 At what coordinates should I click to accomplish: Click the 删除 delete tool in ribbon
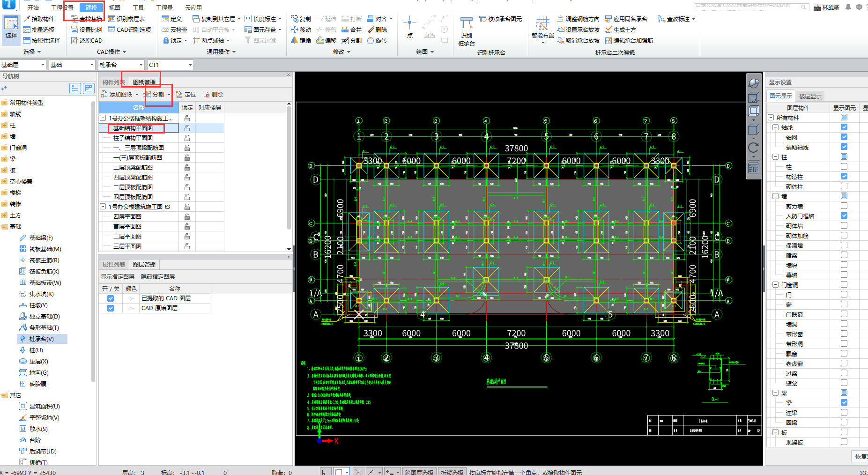pyautogui.click(x=377, y=30)
